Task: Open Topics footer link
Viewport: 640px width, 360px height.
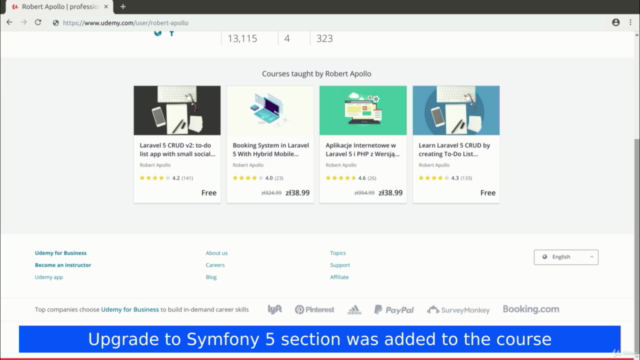Action: 338,253
